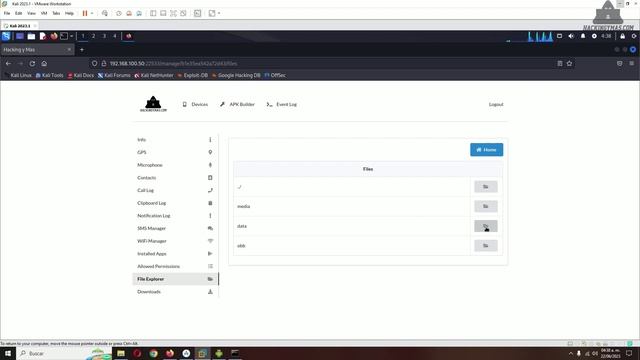Open the parent directory folder button

[x=486, y=187]
